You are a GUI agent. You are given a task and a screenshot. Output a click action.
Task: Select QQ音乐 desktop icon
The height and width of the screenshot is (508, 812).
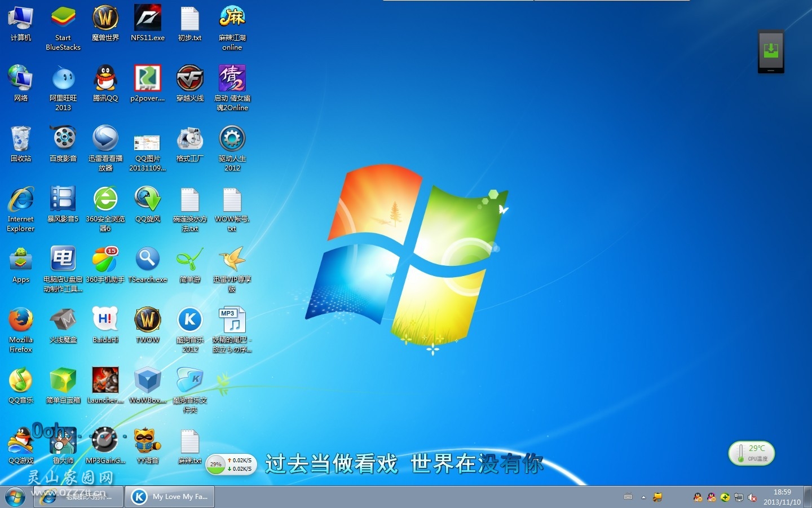pos(21,386)
